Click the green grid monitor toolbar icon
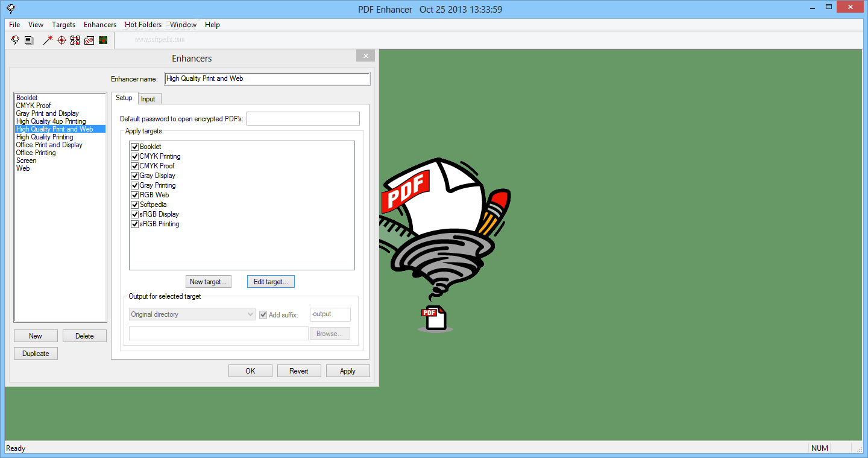Viewport: 868px width, 458px height. click(x=103, y=40)
